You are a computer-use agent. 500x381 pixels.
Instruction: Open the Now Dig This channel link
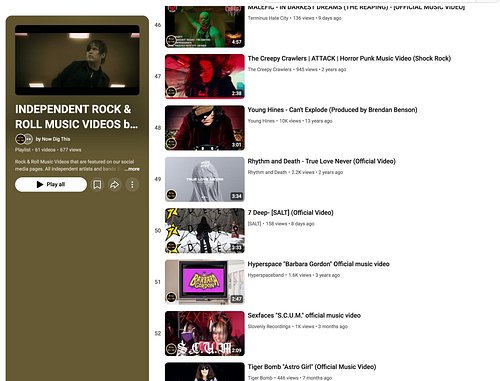click(53, 139)
